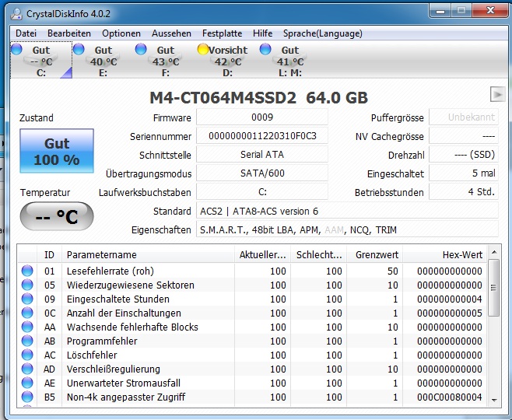Click the SMART list scrollbar thumb

point(494,288)
